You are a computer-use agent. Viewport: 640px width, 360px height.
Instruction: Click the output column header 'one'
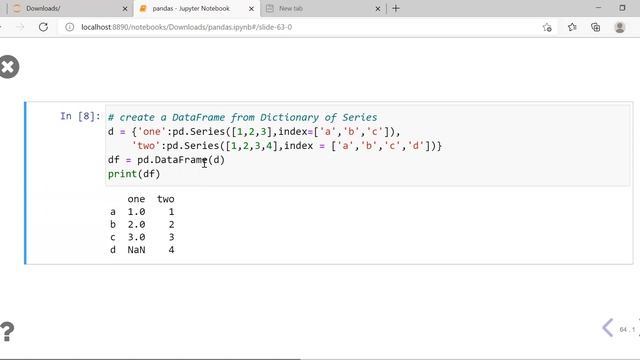point(136,199)
